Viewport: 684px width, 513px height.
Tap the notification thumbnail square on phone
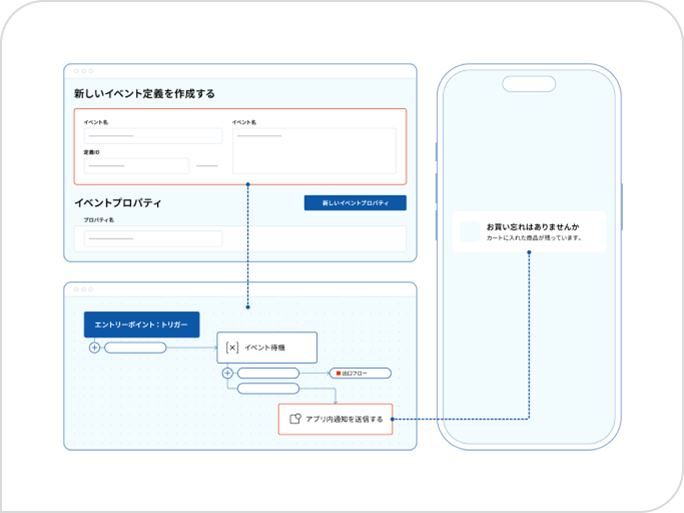(470, 232)
